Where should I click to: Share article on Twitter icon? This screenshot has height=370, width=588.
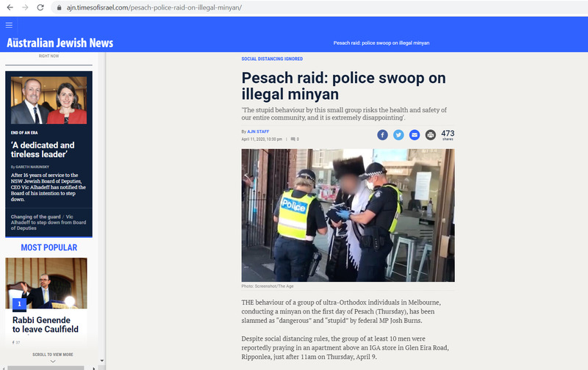tap(398, 135)
